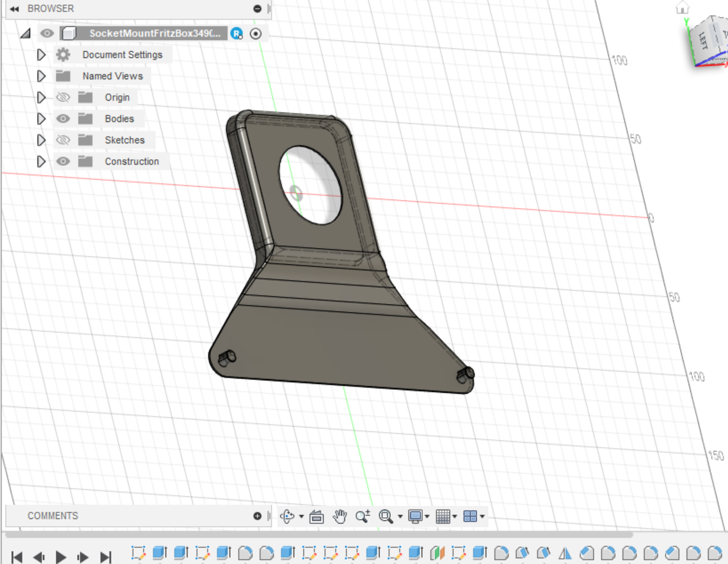Click the Zoom Window magnifier icon
This screenshot has height=564, width=728.
386,517
